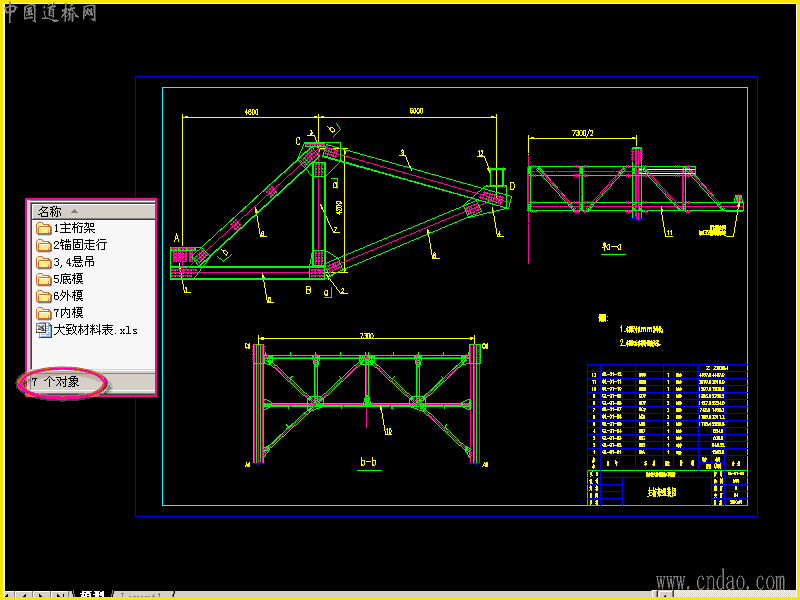Click the last-tab navigation arrow at bottom
This screenshot has width=800, height=600.
tap(60, 594)
